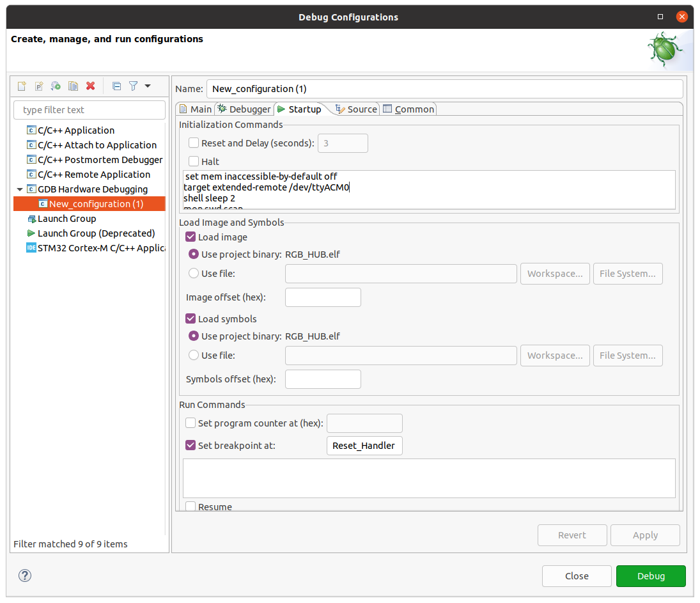This screenshot has height=603, width=700.
Task: Click the Close button
Action: [x=576, y=576]
